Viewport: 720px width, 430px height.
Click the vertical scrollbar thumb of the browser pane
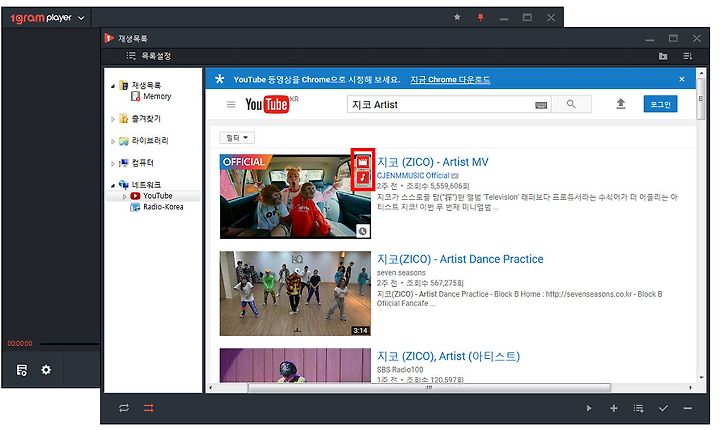[700, 99]
